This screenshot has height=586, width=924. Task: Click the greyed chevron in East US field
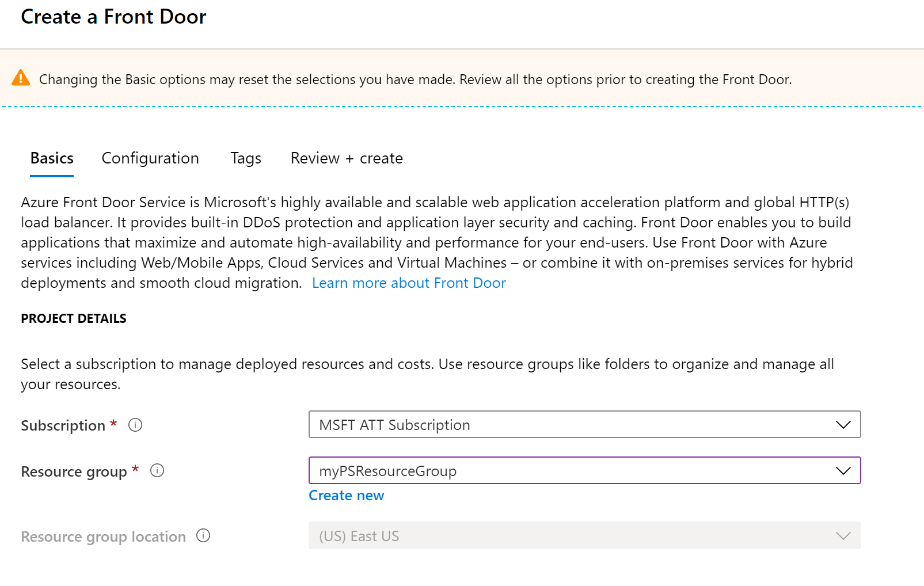[843, 536]
